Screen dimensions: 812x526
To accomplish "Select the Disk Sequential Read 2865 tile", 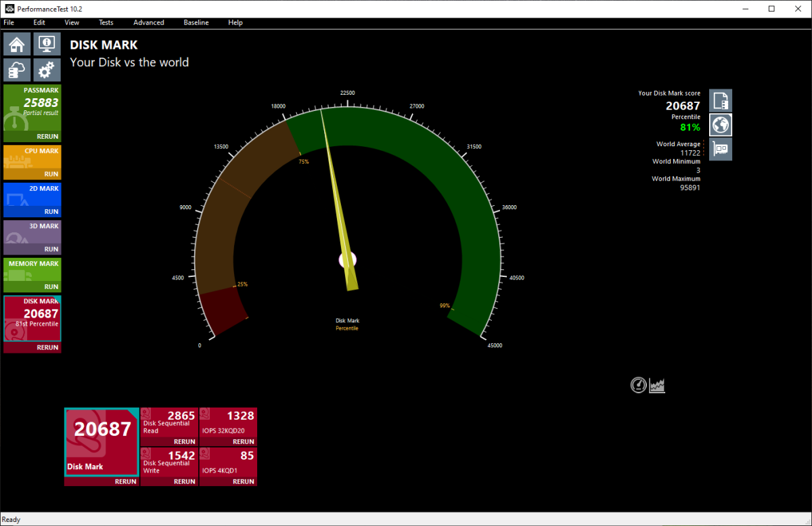I will [169, 422].
